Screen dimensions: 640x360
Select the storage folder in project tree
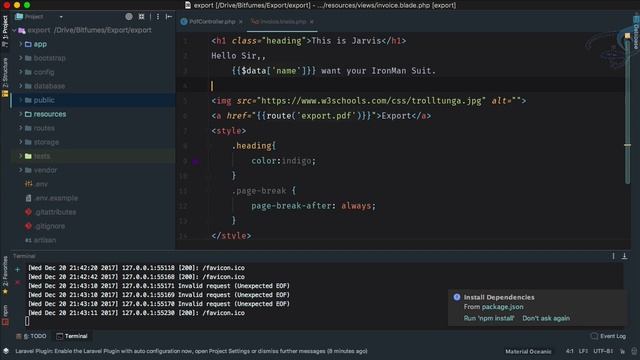click(x=46, y=142)
